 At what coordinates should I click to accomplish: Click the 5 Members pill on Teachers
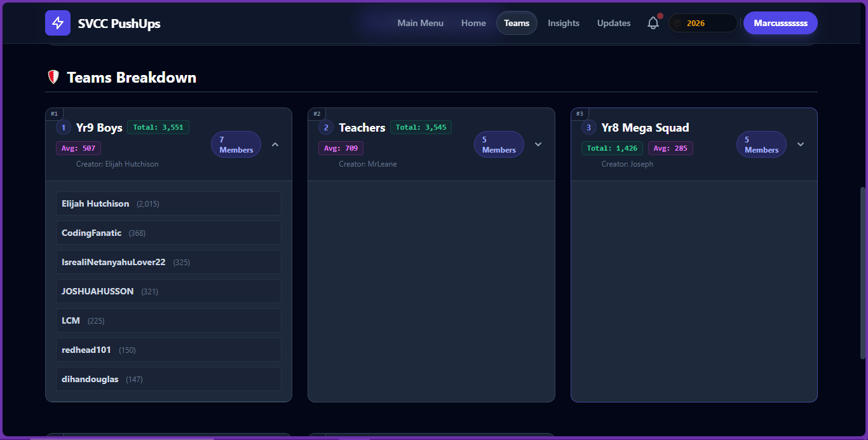[499, 144]
